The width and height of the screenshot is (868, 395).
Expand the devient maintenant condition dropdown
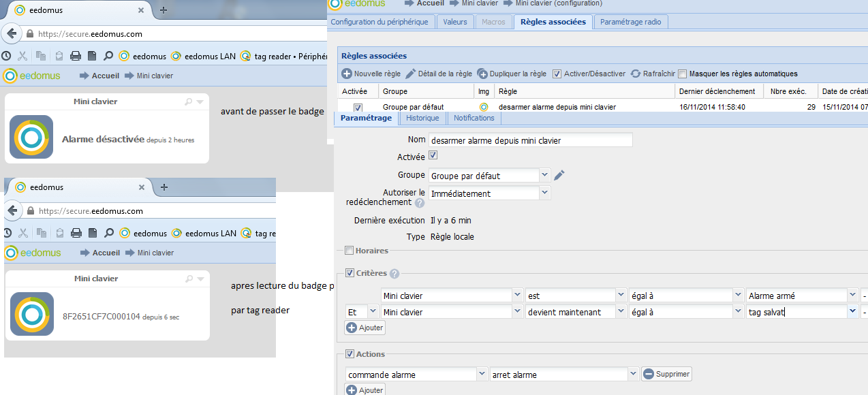(x=620, y=312)
